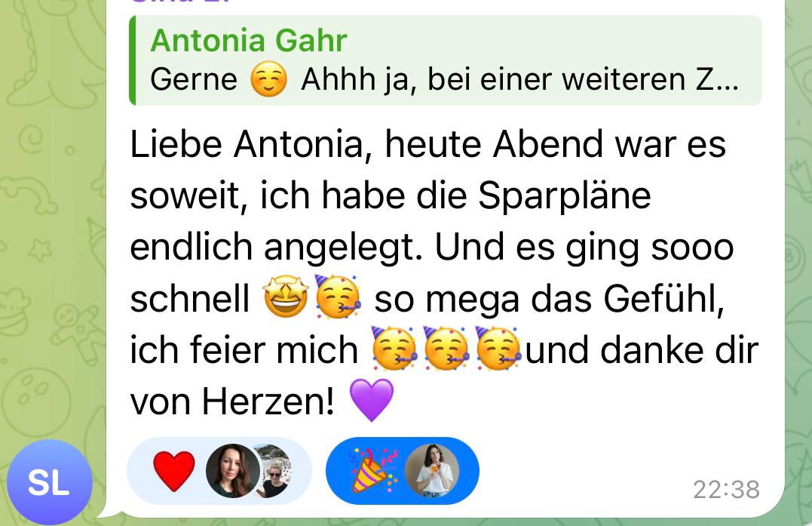This screenshot has width=812, height=526.
Task: Click the purple heart emoji after Herzen!
Action: point(372,399)
